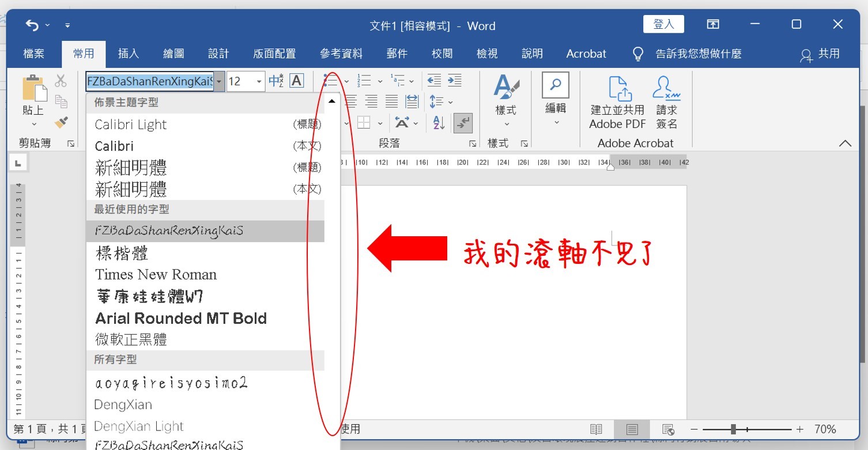
Task: Open the 版面配置 Layout tab
Action: (x=274, y=54)
